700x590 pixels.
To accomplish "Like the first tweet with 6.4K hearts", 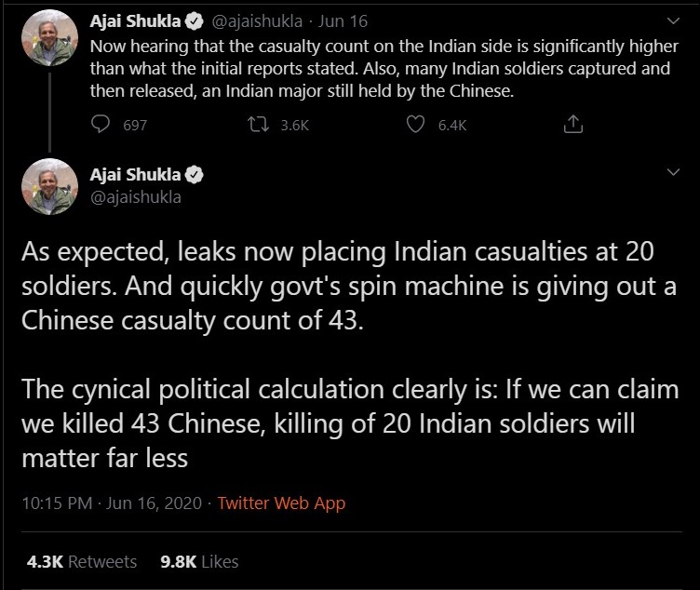I will click(416, 125).
